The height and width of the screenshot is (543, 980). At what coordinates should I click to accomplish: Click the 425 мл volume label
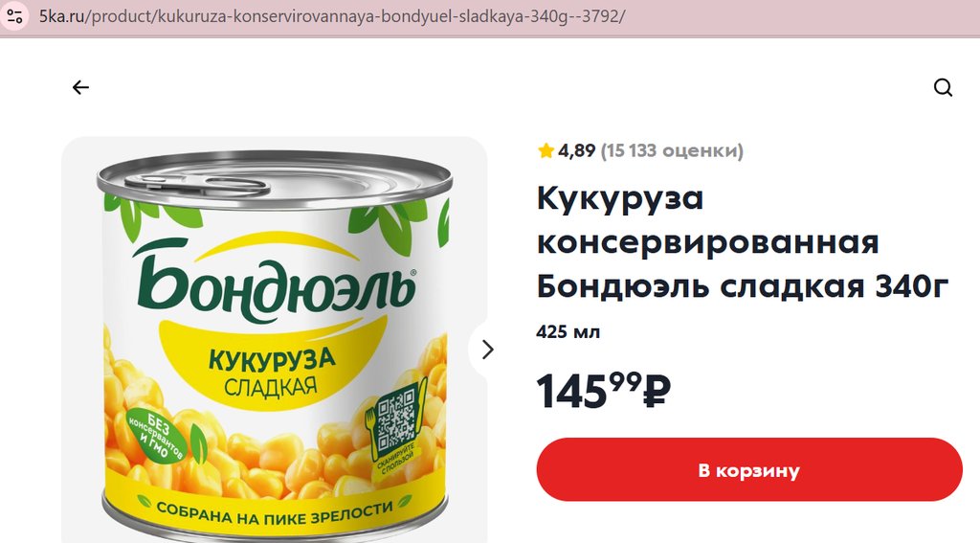pyautogui.click(x=568, y=331)
